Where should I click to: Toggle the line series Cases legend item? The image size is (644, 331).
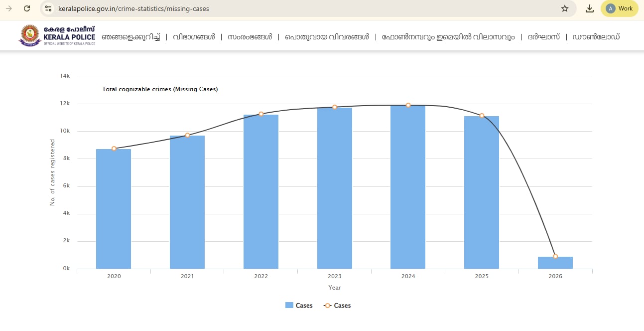337,306
